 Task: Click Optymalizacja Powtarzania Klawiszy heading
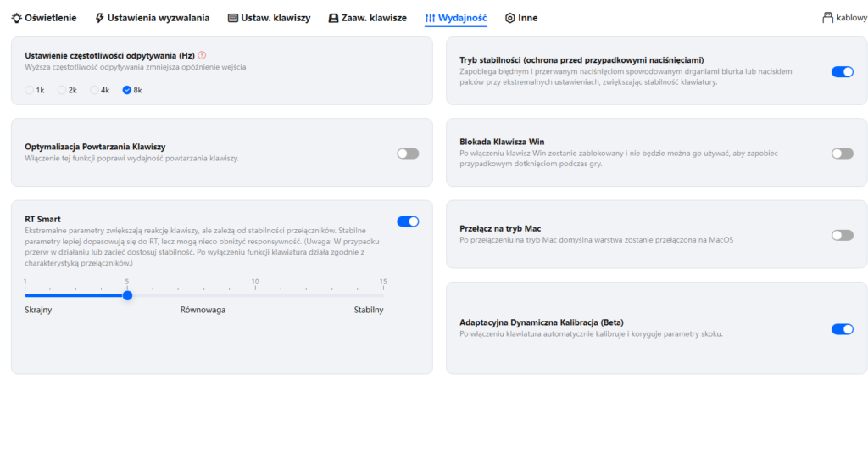(95, 147)
